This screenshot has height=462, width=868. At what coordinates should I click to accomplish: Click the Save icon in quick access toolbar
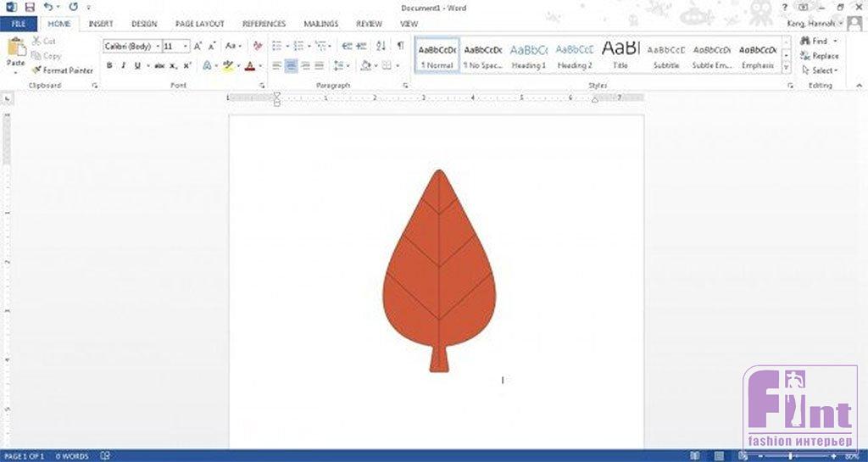[29, 7]
